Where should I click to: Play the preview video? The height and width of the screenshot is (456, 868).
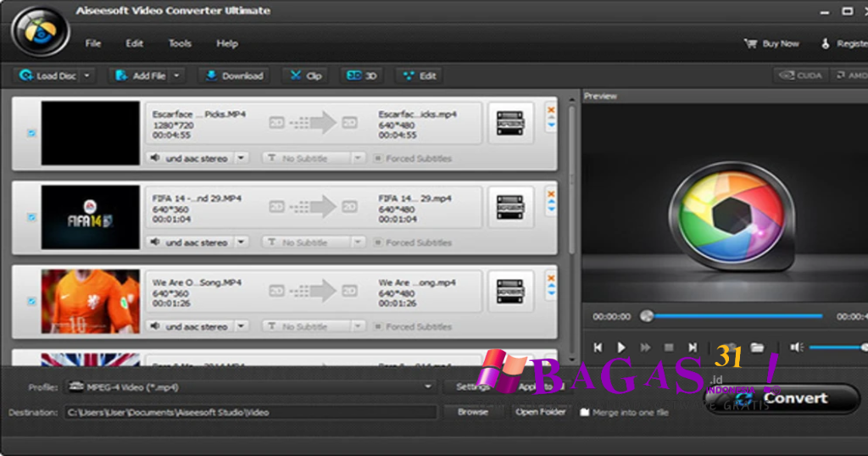point(621,348)
